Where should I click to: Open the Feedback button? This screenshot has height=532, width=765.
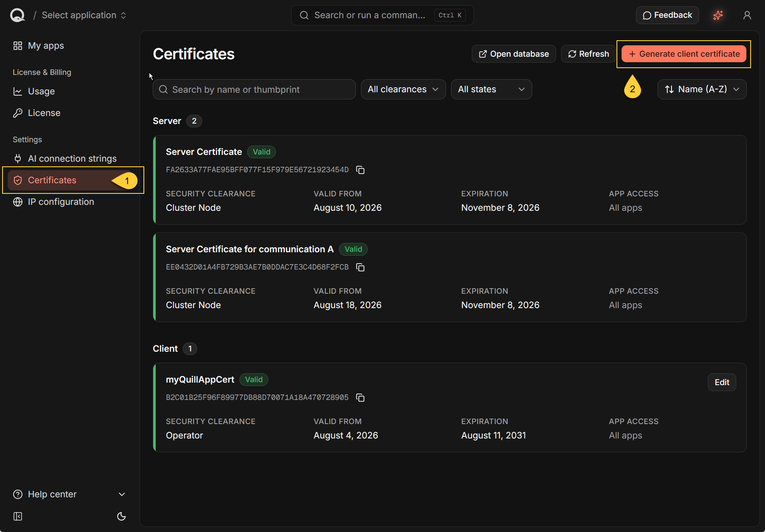click(667, 15)
